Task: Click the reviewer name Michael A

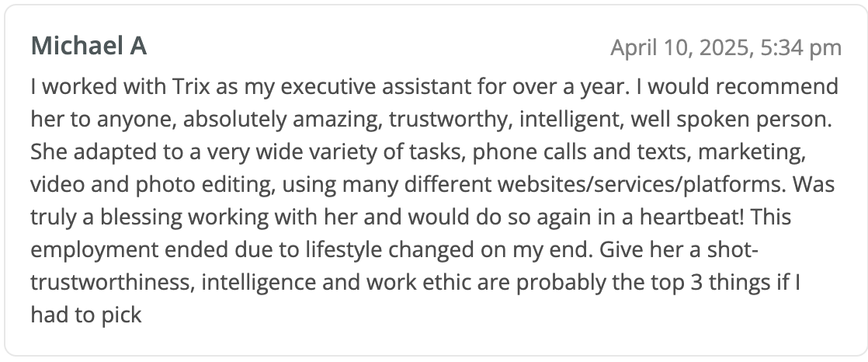Action: (x=89, y=47)
